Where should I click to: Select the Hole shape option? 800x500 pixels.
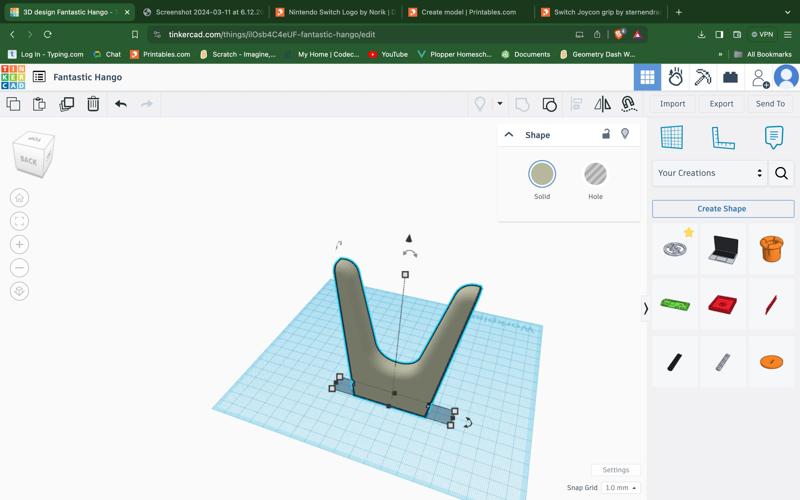coord(595,174)
